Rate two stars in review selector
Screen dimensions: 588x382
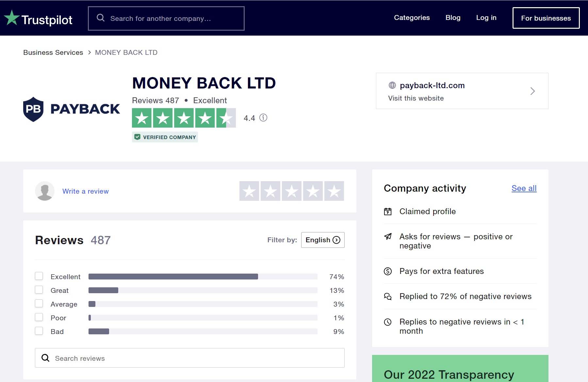270,191
